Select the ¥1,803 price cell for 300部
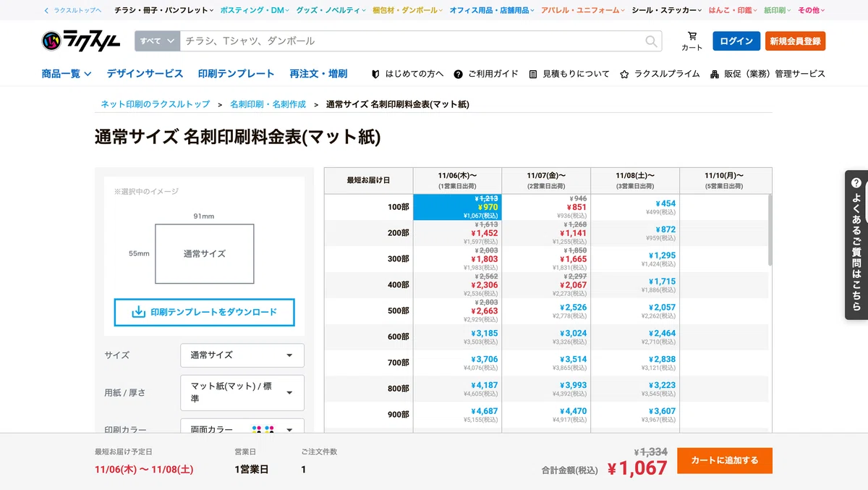This screenshot has height=490, width=868. click(457, 259)
